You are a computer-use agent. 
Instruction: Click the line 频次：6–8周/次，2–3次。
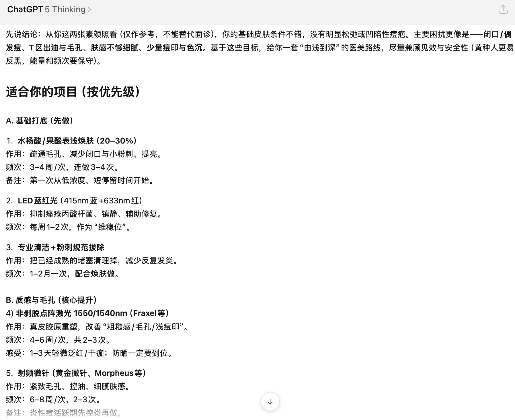point(54,399)
